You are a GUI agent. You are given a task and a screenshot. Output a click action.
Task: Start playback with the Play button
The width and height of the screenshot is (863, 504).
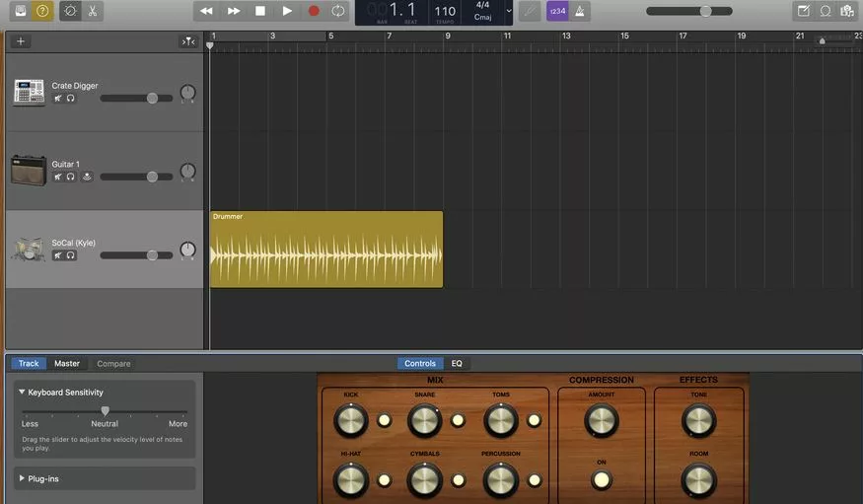[287, 11]
